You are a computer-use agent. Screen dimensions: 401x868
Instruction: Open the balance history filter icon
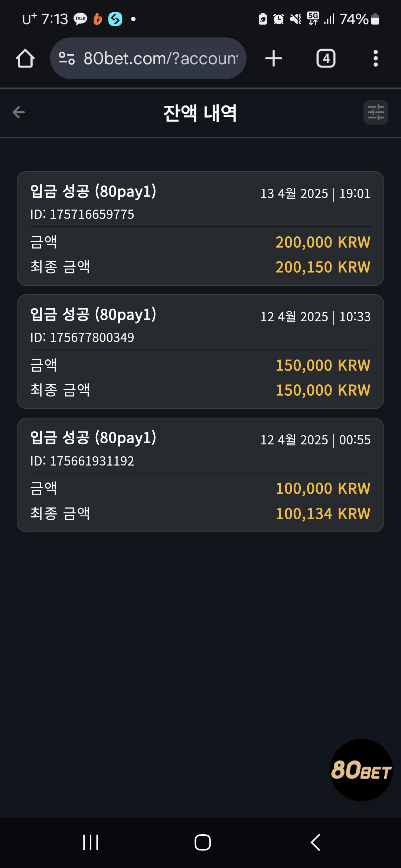(x=376, y=112)
